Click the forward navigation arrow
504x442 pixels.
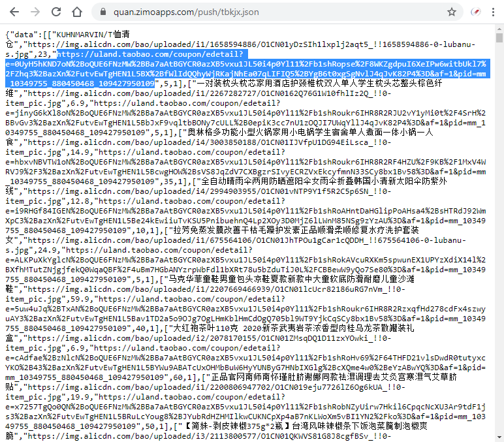[x=35, y=12]
